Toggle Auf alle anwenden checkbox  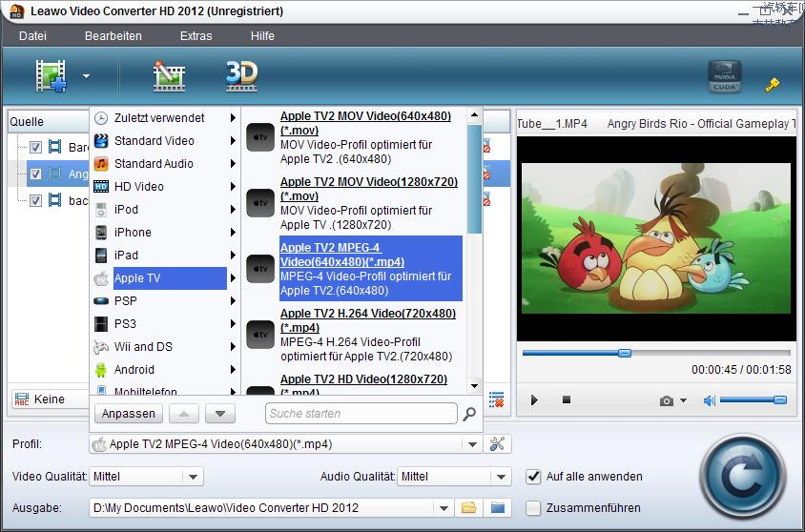pyautogui.click(x=533, y=477)
